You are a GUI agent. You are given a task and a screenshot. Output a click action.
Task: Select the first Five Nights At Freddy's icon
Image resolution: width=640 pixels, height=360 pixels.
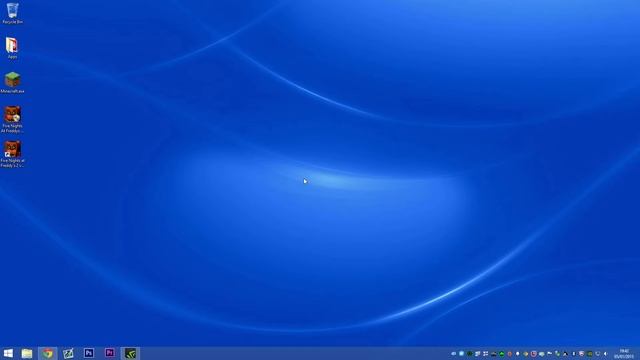[x=12, y=119]
